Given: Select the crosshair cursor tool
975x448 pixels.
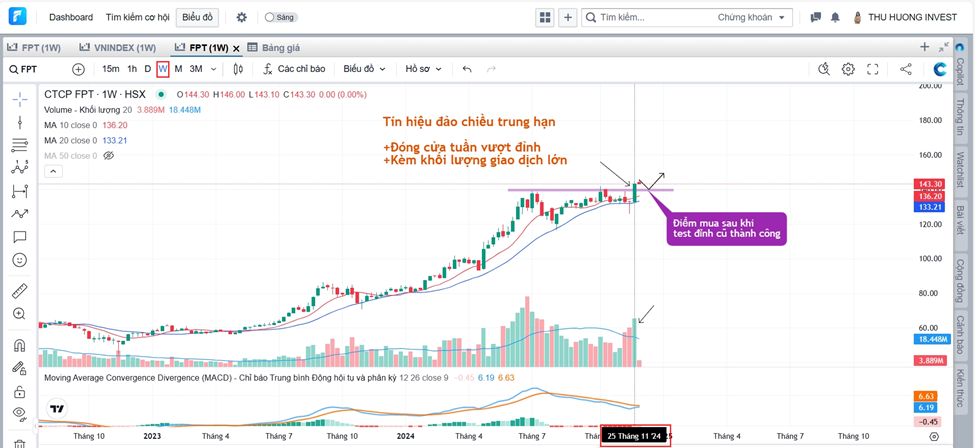Looking at the screenshot, I should point(20,99).
